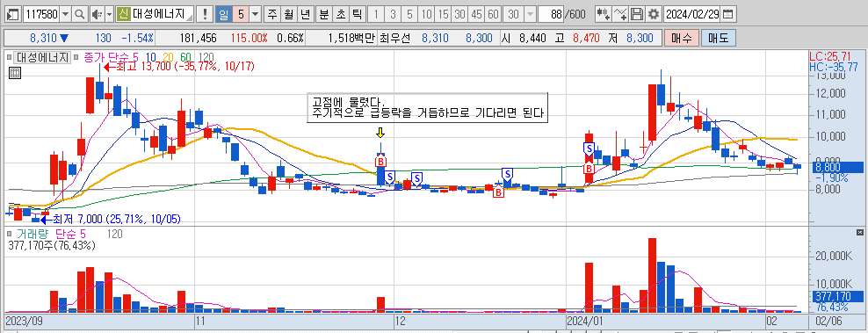Click the small square marker before 대성에너지 legend
868x333 pixels.
pos(10,56)
